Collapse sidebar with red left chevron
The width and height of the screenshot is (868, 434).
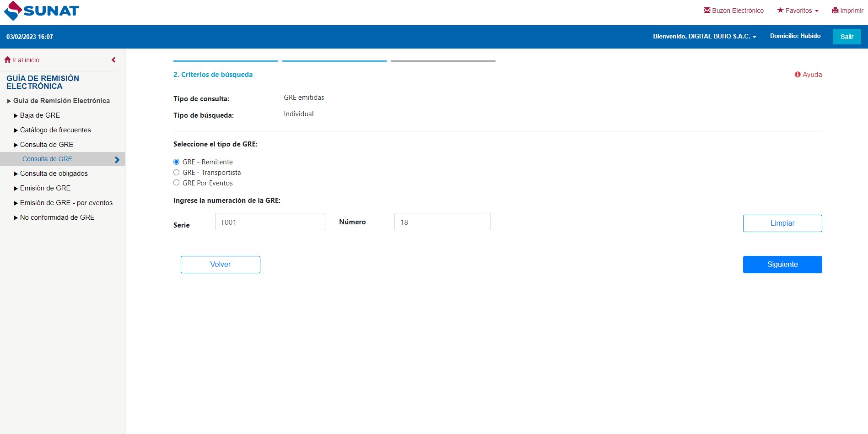coord(113,60)
